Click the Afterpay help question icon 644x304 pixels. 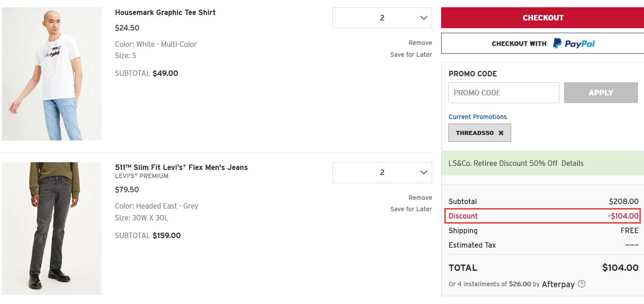click(582, 284)
